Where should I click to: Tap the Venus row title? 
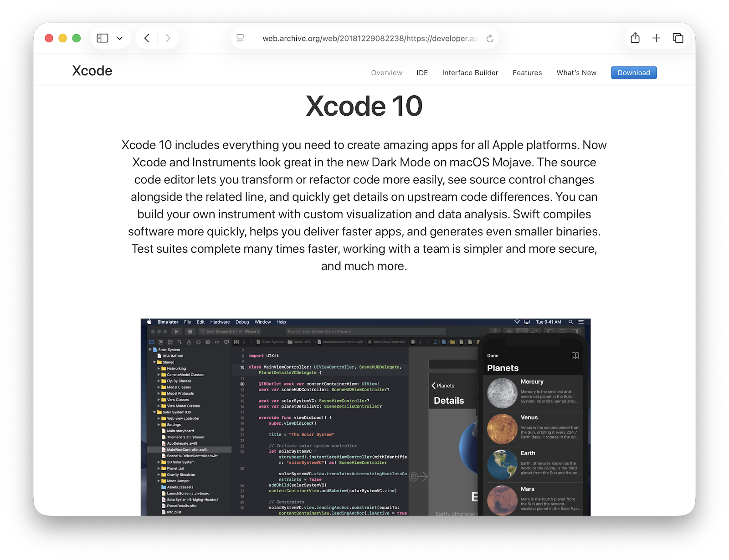[529, 417]
